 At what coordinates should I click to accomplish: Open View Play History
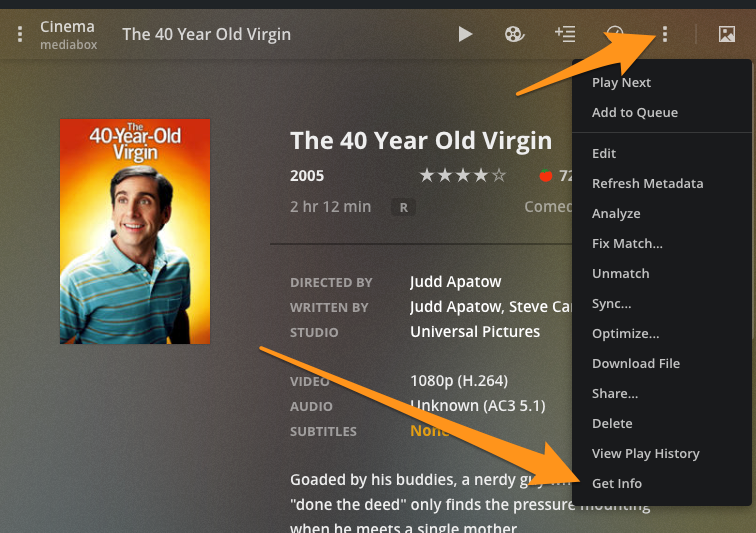(662, 453)
